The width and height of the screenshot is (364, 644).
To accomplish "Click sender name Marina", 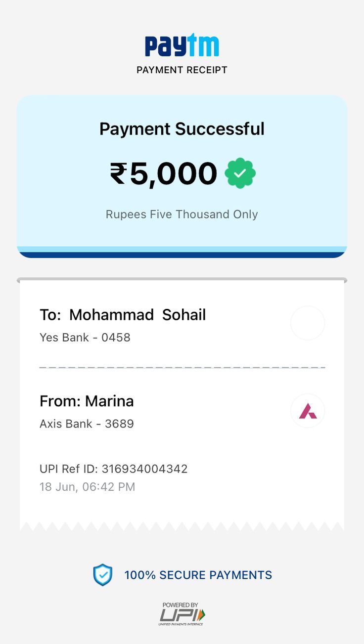I will pos(109,401).
